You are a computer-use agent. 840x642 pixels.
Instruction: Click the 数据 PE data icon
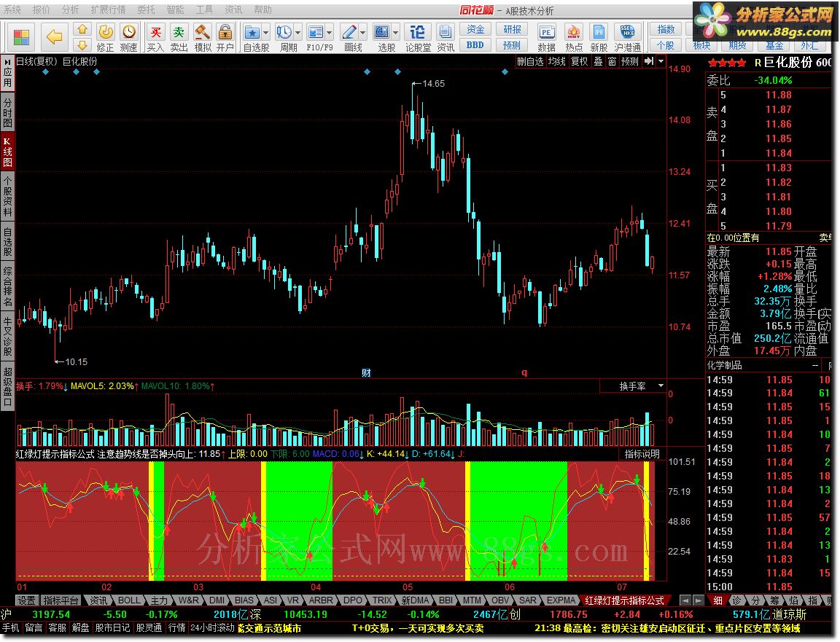(x=546, y=37)
